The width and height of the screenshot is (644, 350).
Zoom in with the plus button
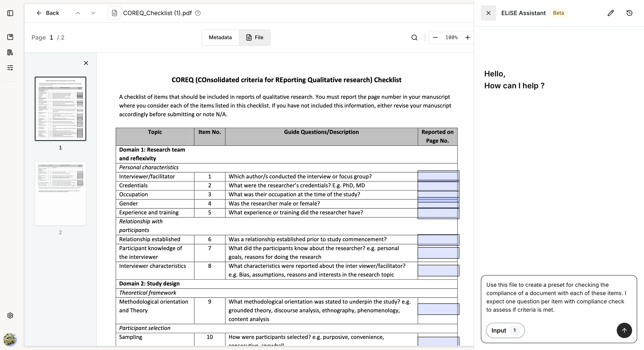pyautogui.click(x=467, y=37)
